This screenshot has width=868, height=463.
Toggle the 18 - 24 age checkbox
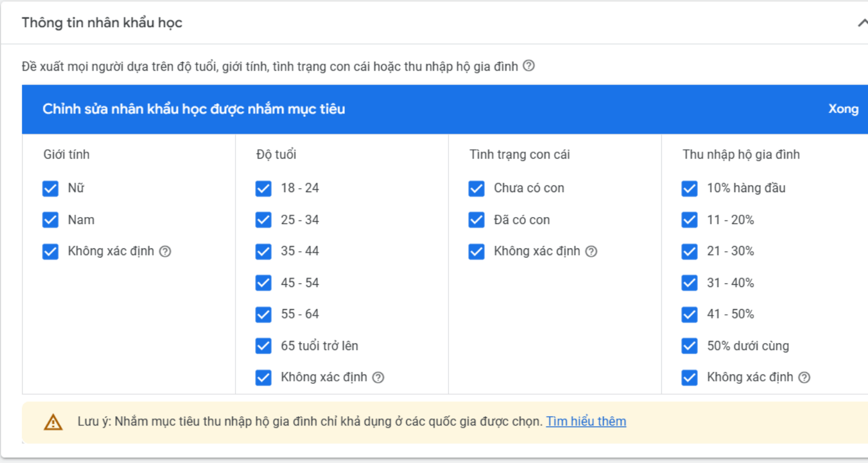coord(263,189)
